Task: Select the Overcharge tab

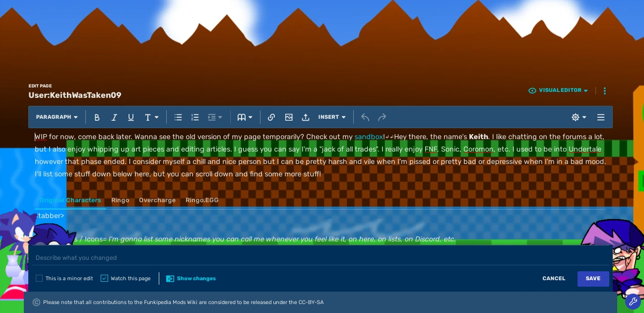Action: point(157,200)
